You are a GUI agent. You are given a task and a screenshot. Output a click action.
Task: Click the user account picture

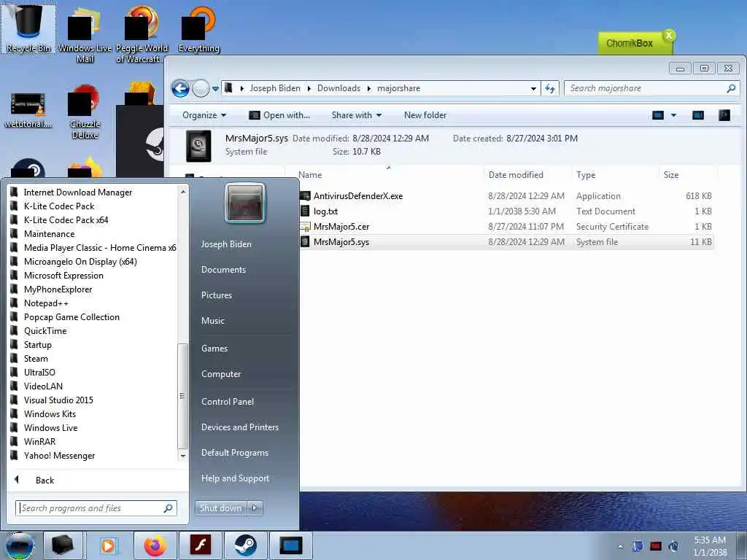pos(245,203)
